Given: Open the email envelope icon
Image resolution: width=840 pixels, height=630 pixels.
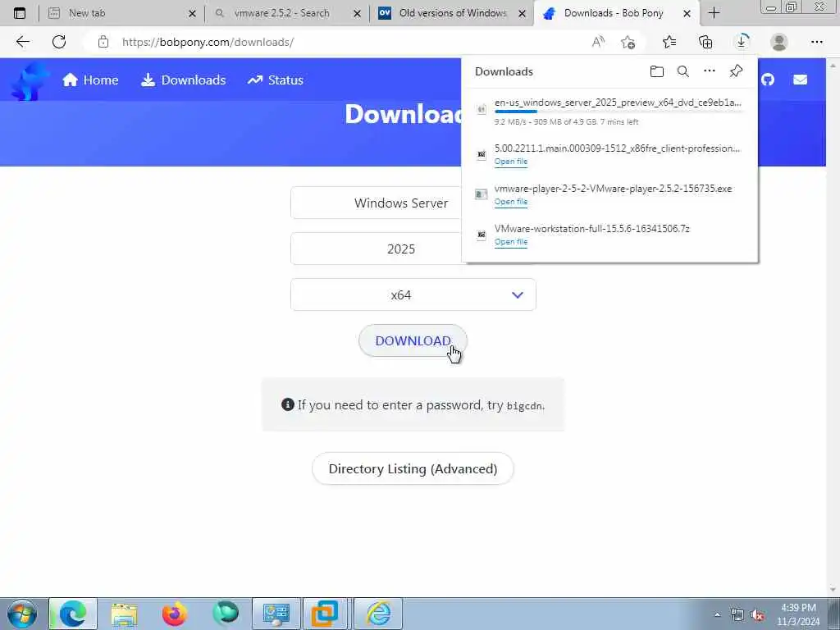Looking at the screenshot, I should click(x=800, y=80).
